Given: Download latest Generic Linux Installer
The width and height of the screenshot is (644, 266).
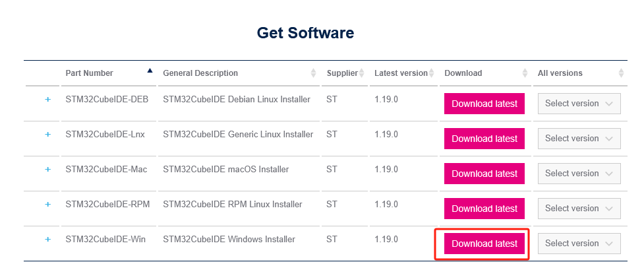Looking at the screenshot, I should point(484,139).
